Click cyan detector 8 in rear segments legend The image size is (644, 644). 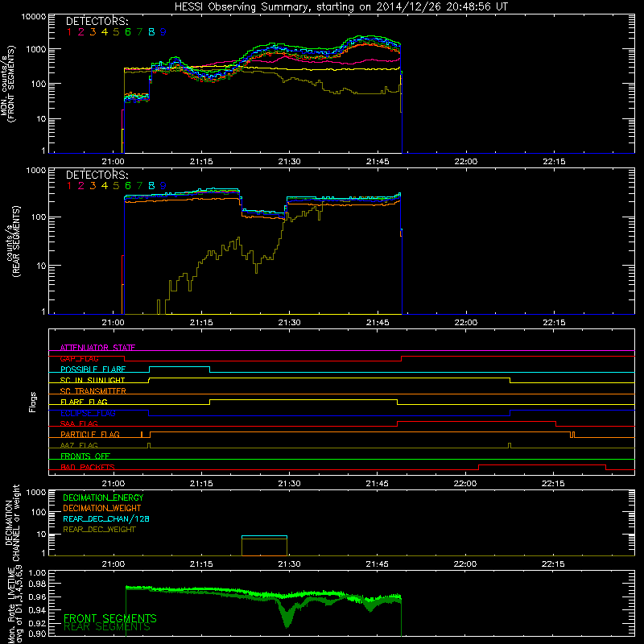point(151,186)
